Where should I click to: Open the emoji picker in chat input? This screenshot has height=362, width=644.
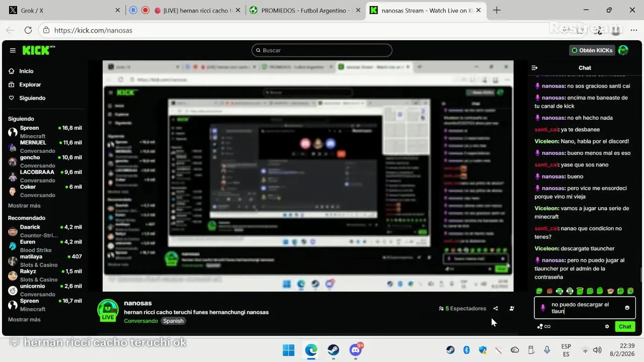(627, 308)
